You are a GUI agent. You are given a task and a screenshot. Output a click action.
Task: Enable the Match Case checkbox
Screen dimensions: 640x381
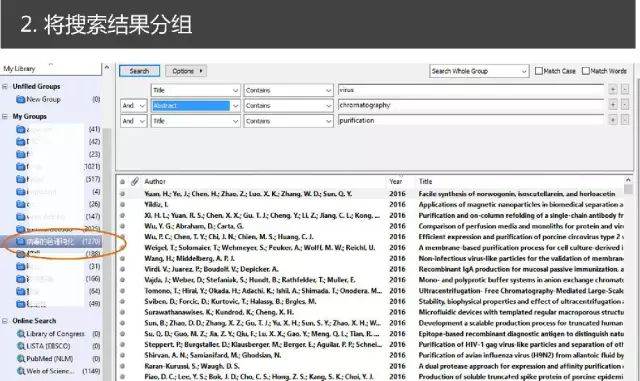[x=539, y=71]
